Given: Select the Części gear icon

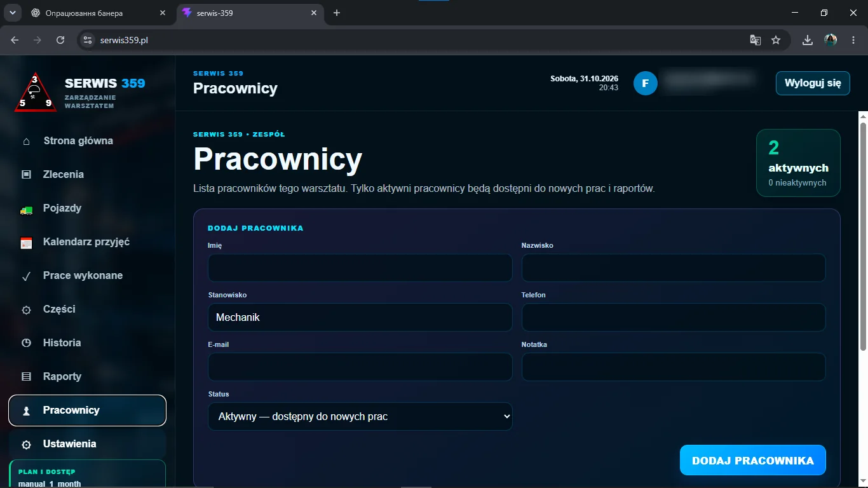Looking at the screenshot, I should point(26,310).
